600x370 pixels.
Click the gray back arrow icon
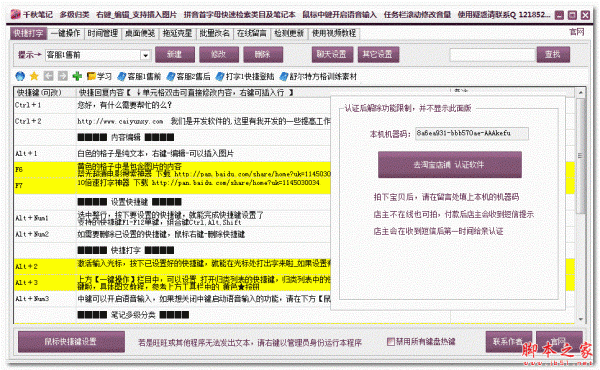tap(48, 76)
